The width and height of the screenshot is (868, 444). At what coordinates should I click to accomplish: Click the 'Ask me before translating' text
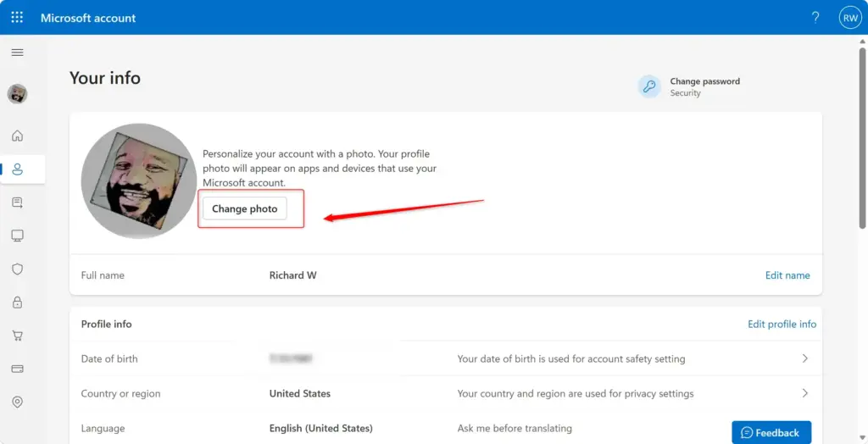(515, 429)
